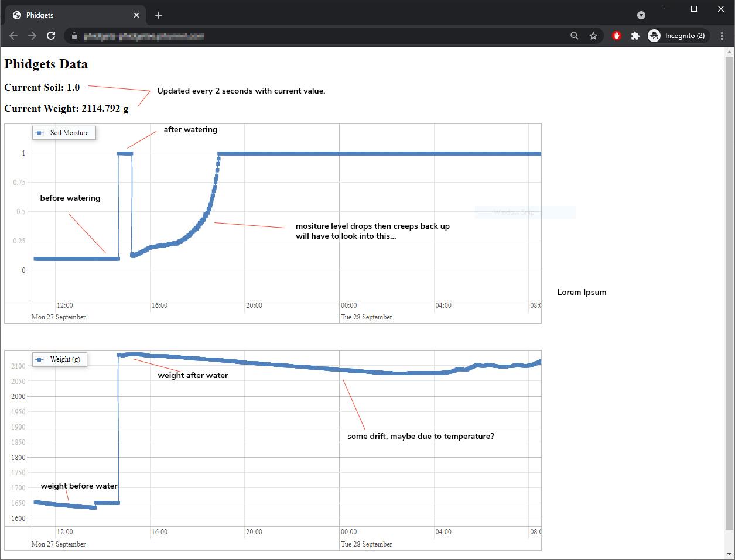Toggle the Weight (g) legend entry
The image size is (735, 560).
tap(60, 359)
